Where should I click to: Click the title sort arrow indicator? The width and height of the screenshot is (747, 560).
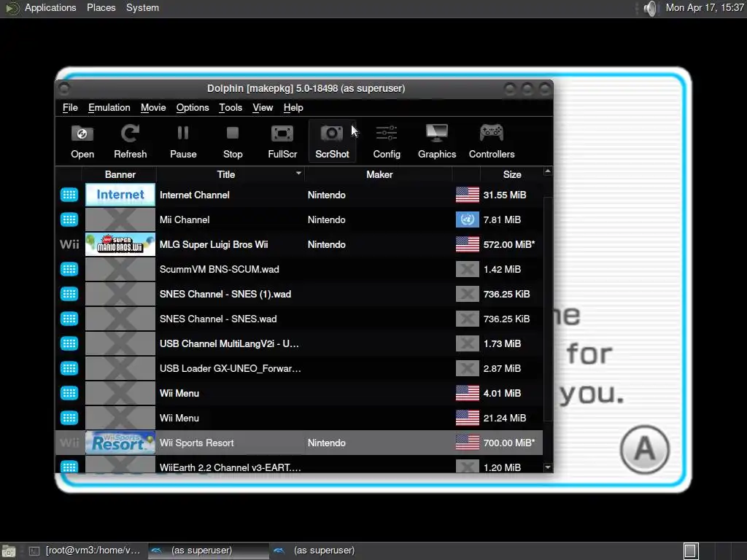pos(298,173)
